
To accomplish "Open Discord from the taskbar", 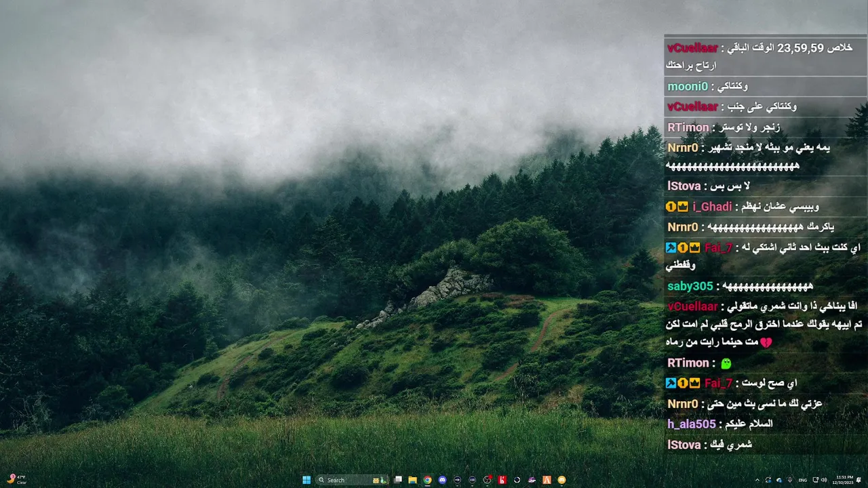I will pyautogui.click(x=442, y=480).
